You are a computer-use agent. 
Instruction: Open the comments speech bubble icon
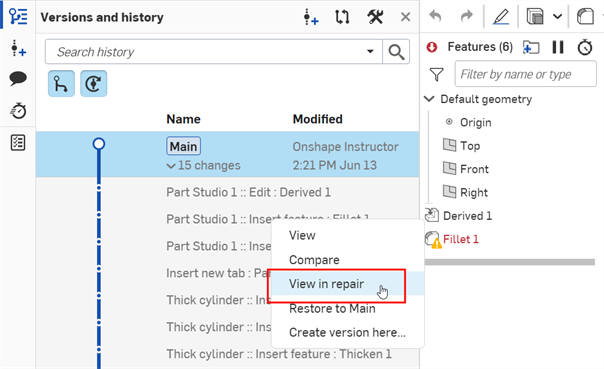click(18, 79)
